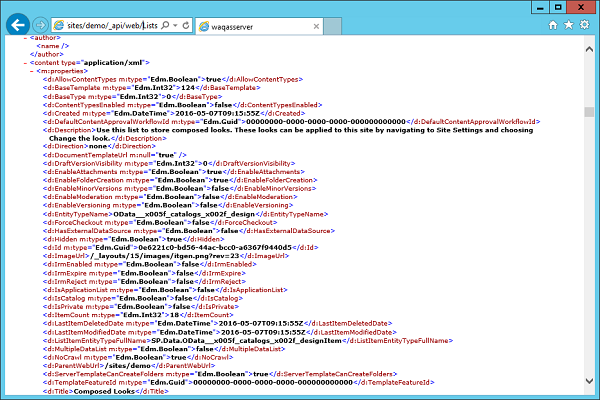Screen dimensions: 600x400
Task: Click the d:Hidden opening tag
Action: (102, 239)
